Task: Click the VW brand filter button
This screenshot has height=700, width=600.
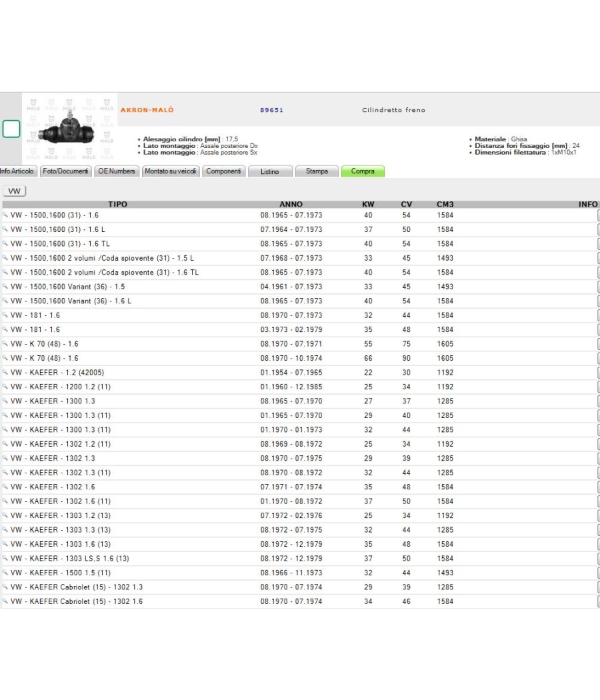Action: (x=14, y=191)
